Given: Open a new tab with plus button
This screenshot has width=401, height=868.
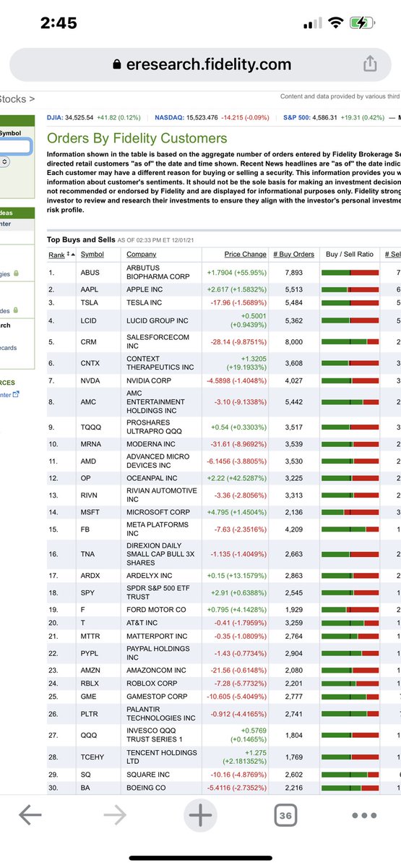Looking at the screenshot, I should (200, 815).
